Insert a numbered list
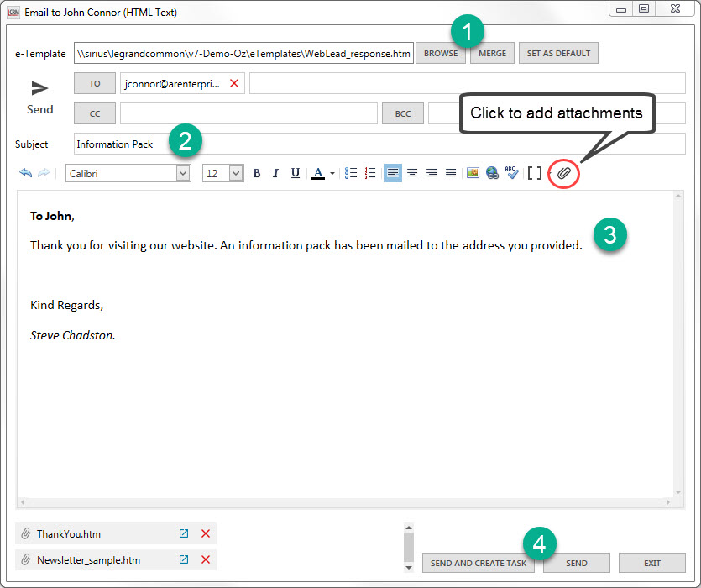This screenshot has height=588, width=701. (x=370, y=173)
